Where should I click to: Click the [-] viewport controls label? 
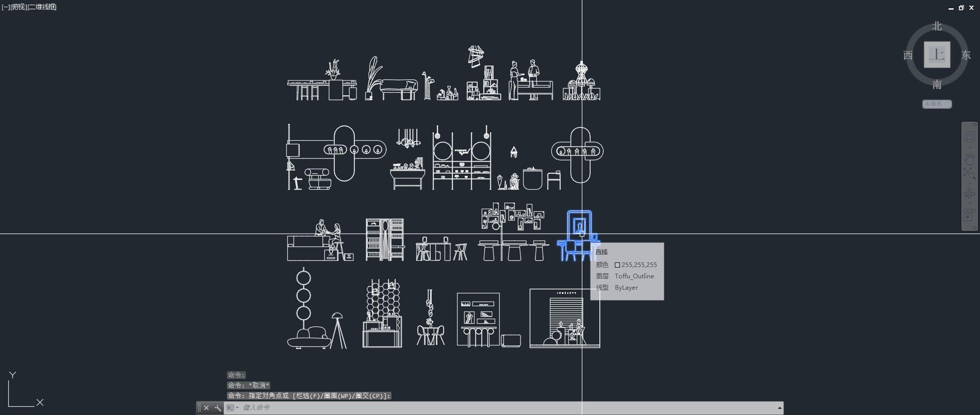pos(5,7)
